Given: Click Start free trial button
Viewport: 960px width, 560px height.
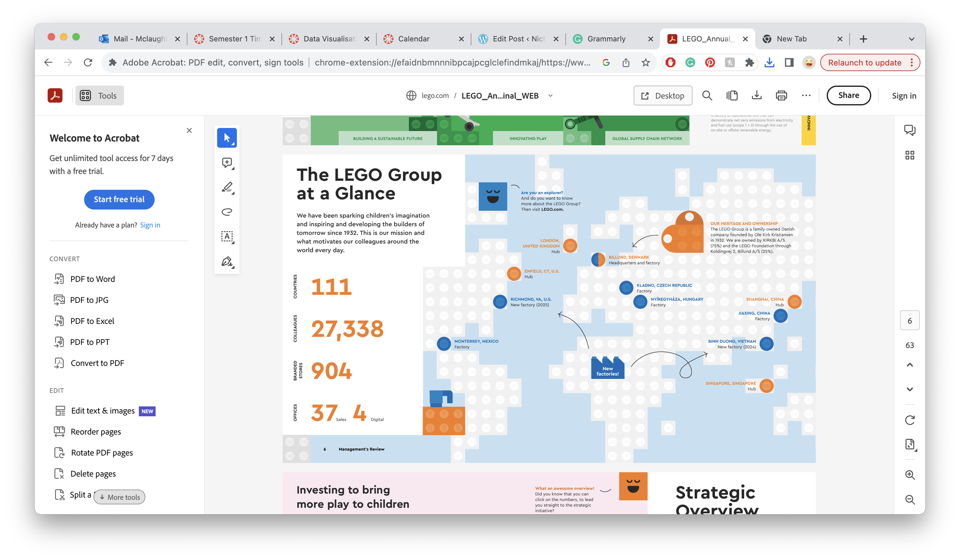Looking at the screenshot, I should pos(119,199).
